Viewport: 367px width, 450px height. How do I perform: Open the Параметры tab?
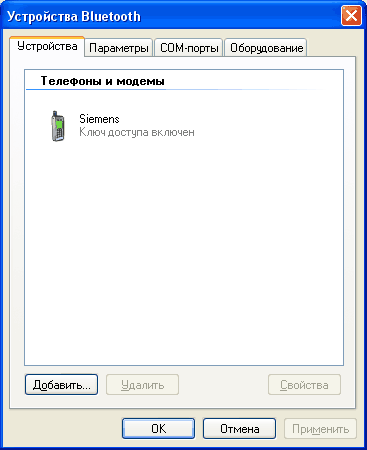(x=119, y=48)
